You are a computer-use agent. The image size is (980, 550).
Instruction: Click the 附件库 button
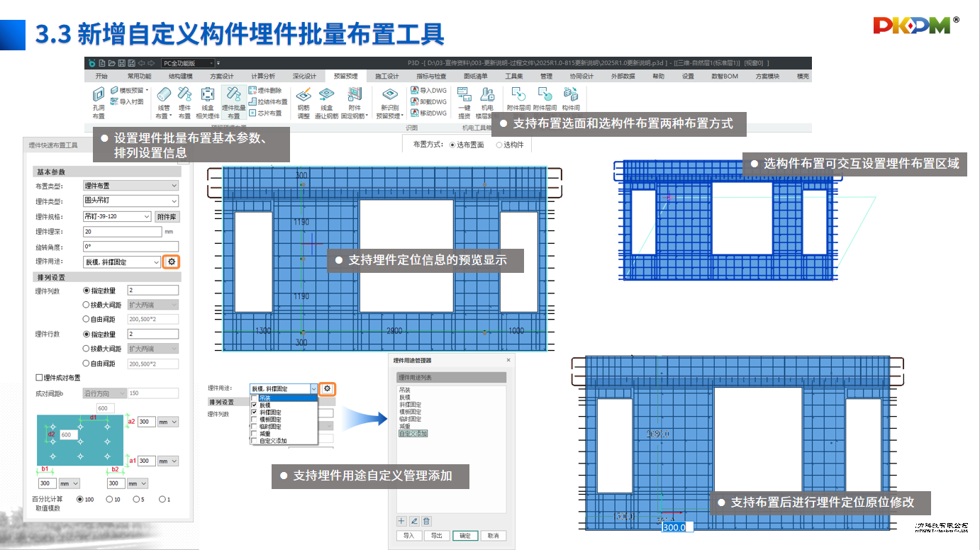pos(167,217)
